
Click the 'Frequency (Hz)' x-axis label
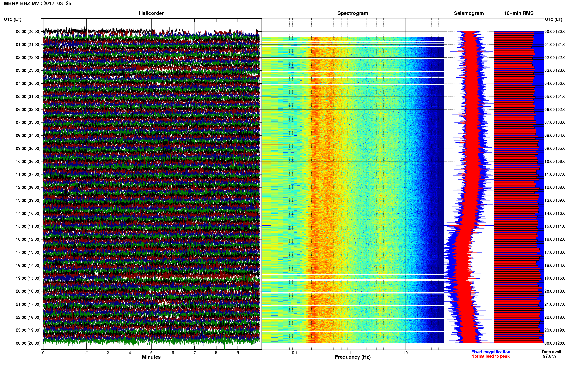353,357
